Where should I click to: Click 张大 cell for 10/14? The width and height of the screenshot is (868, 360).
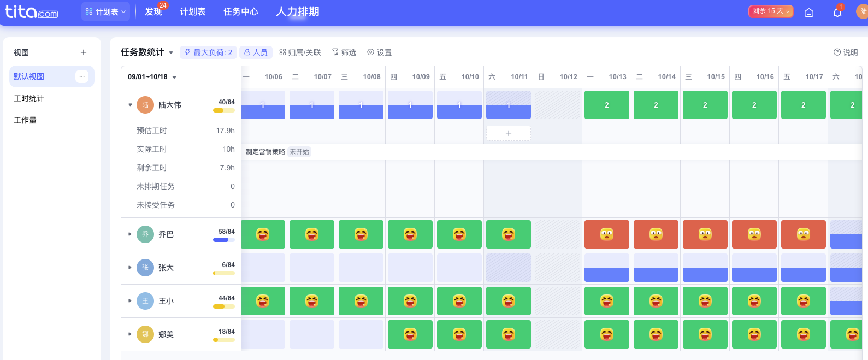point(656,268)
